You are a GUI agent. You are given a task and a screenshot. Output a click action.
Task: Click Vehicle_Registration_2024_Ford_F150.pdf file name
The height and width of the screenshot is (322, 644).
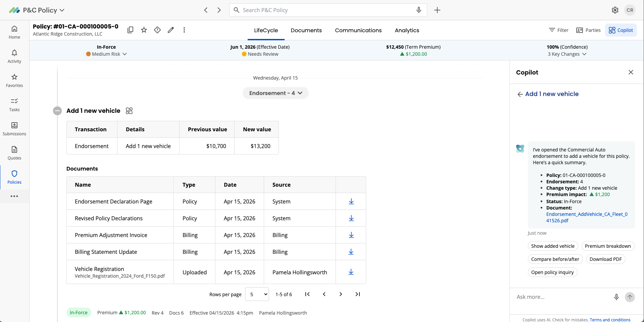tap(120, 276)
